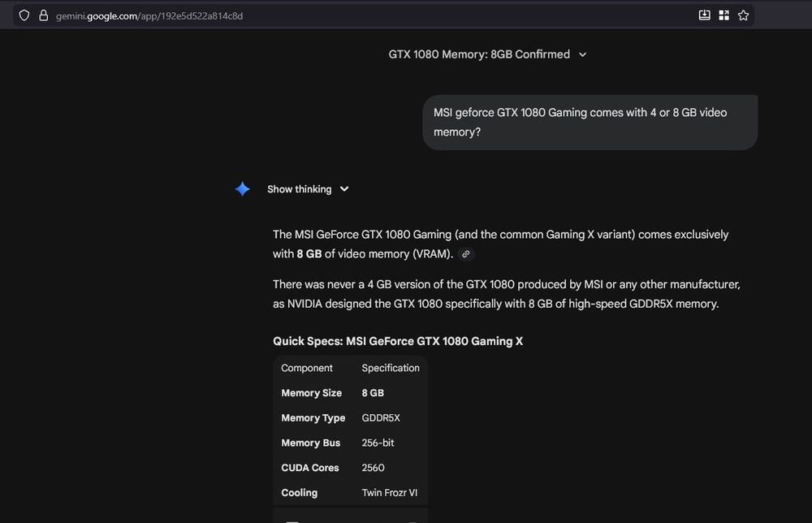Click the Twin Frozr VI cooling cell
Viewport: 812px width, 523px height.
(390, 493)
